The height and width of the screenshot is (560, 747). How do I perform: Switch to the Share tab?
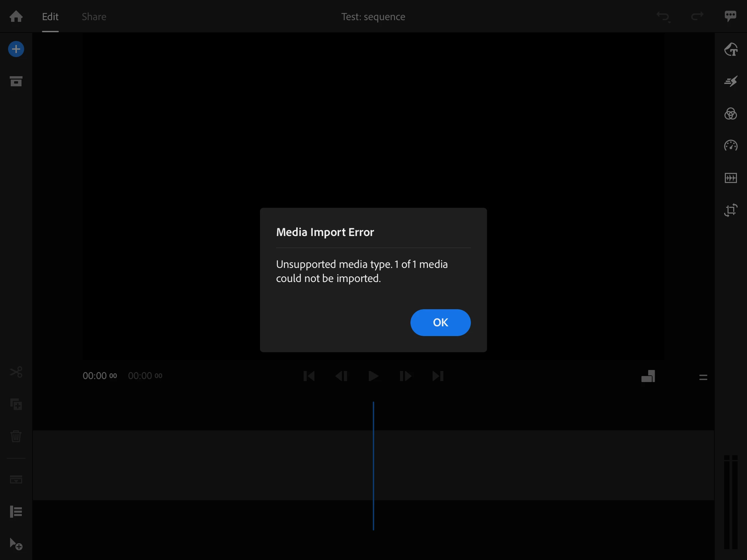pyautogui.click(x=94, y=16)
